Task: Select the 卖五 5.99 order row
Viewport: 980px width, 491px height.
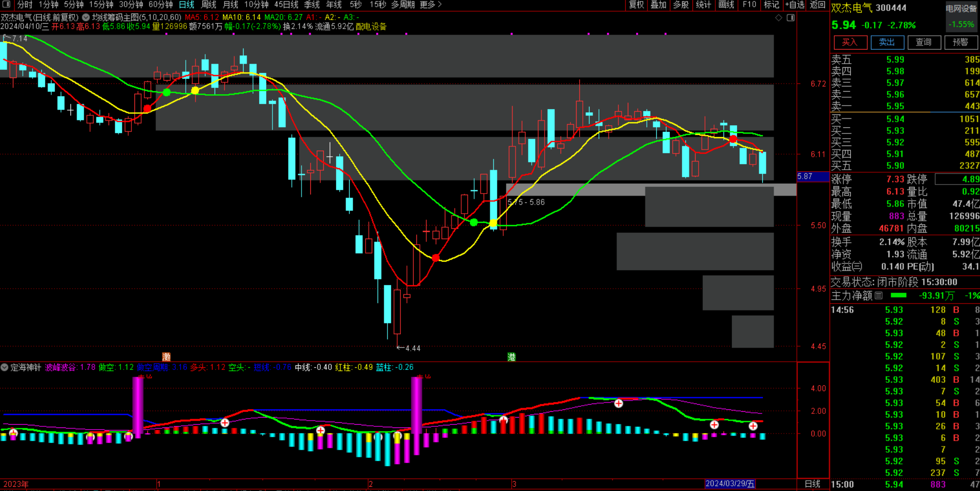Action: point(905,59)
